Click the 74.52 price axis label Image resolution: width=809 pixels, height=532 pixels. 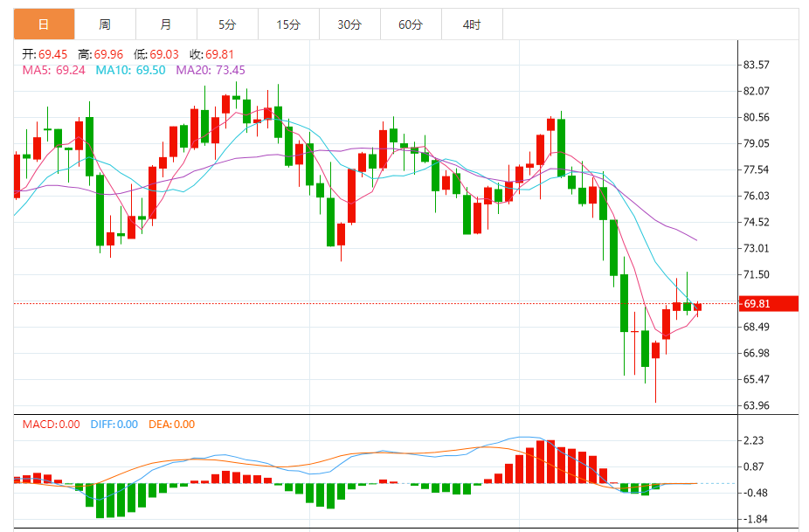pos(756,222)
